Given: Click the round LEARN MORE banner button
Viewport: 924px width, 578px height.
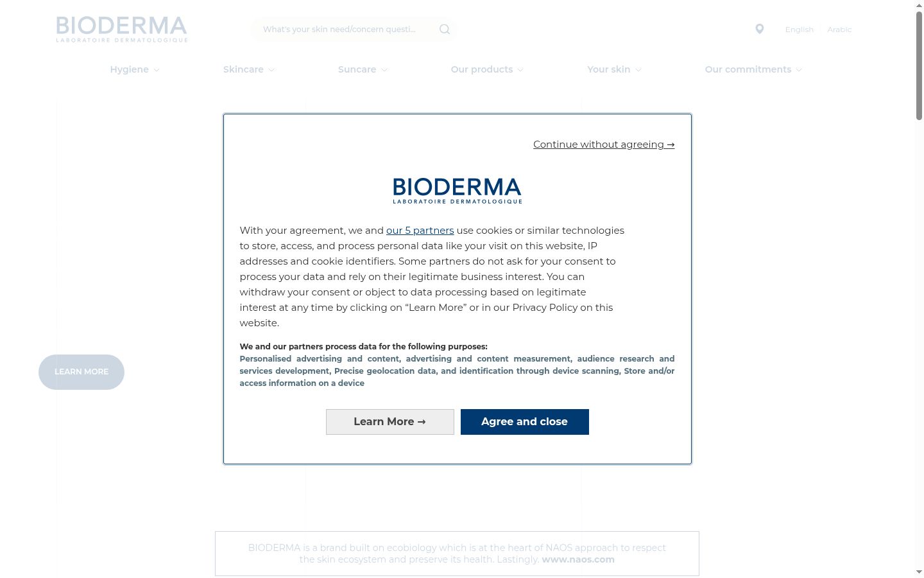Looking at the screenshot, I should (81, 372).
